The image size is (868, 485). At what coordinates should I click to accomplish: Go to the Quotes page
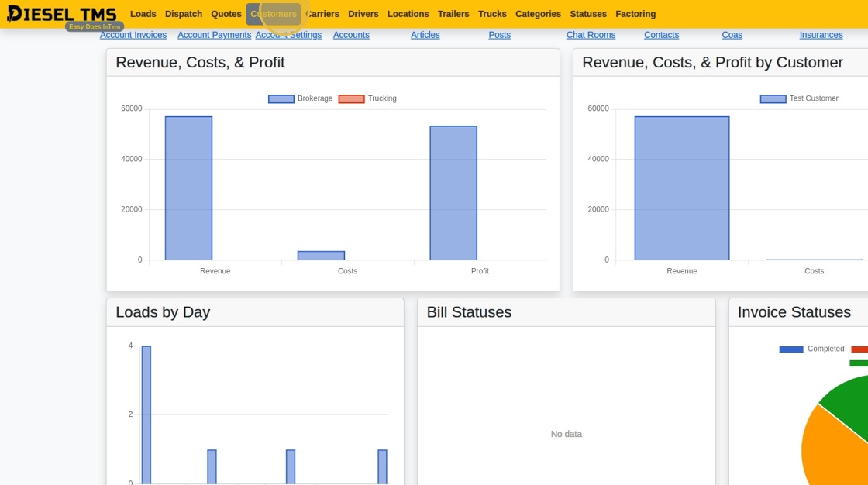226,14
